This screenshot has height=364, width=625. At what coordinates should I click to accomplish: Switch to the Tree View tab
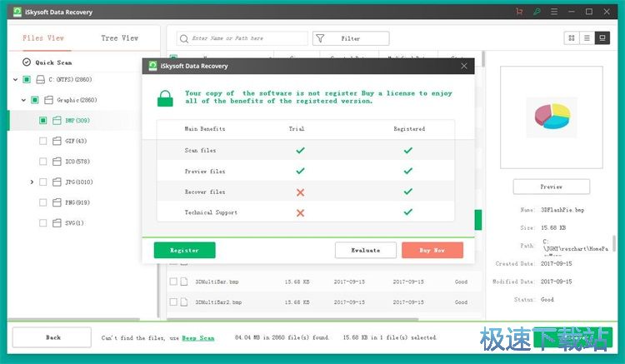(x=119, y=38)
